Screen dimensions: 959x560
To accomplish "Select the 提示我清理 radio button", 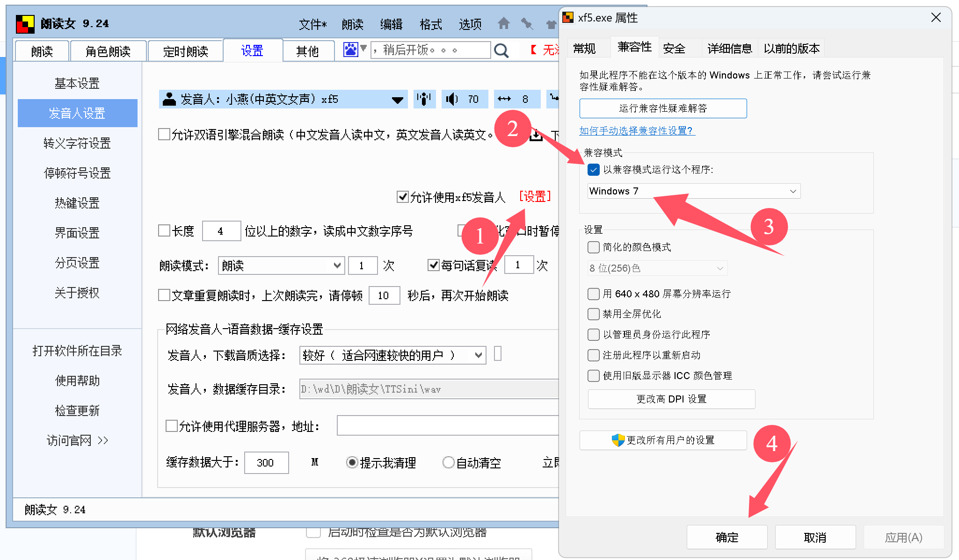I will coord(352,462).
